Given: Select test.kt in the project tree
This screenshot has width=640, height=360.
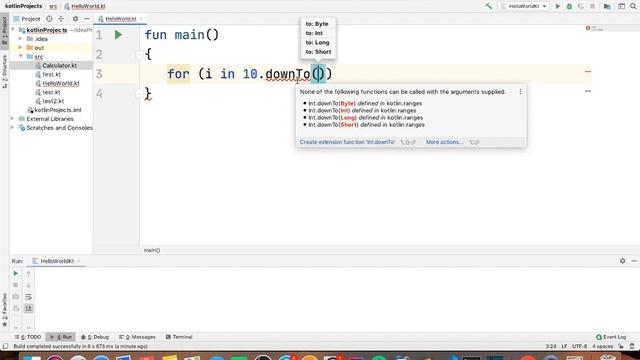Looking at the screenshot, I should [x=51, y=92].
